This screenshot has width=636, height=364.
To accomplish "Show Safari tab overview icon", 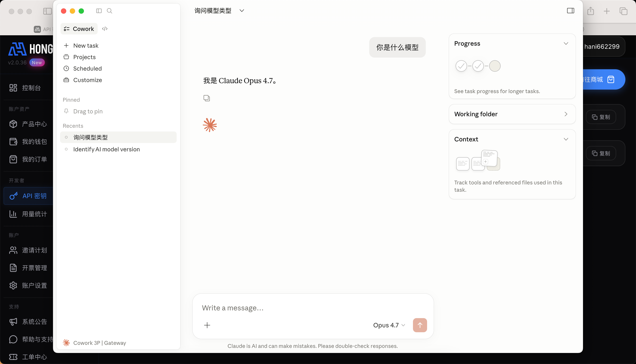I will click(x=623, y=11).
